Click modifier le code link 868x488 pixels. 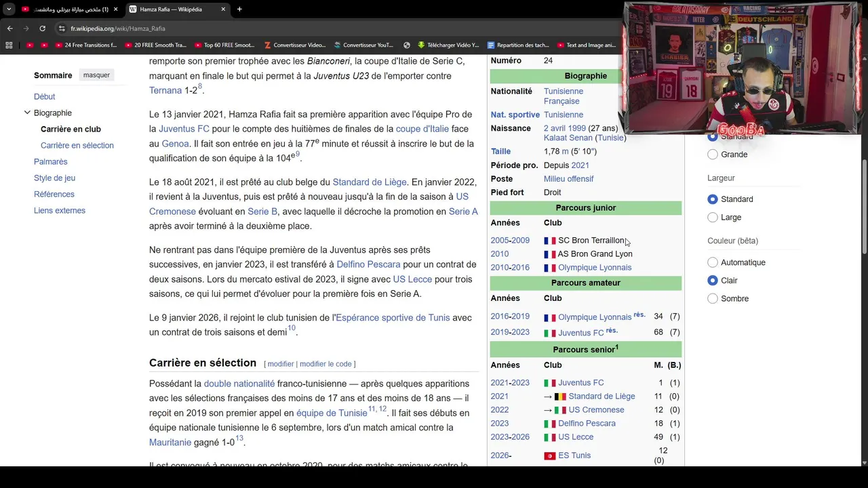(x=326, y=364)
